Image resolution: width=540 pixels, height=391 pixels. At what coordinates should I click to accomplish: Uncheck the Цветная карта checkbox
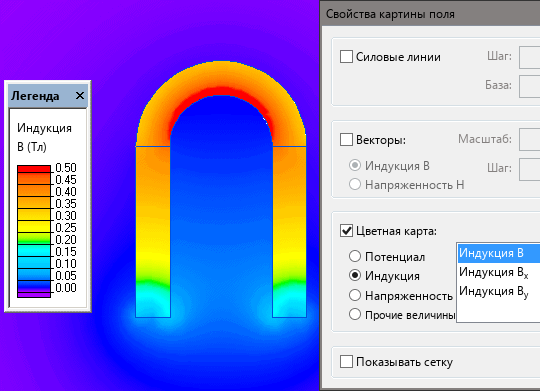click(346, 231)
